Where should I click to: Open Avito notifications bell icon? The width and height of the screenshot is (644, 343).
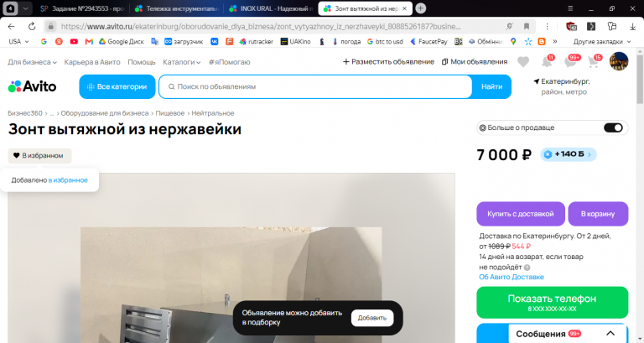click(x=547, y=62)
